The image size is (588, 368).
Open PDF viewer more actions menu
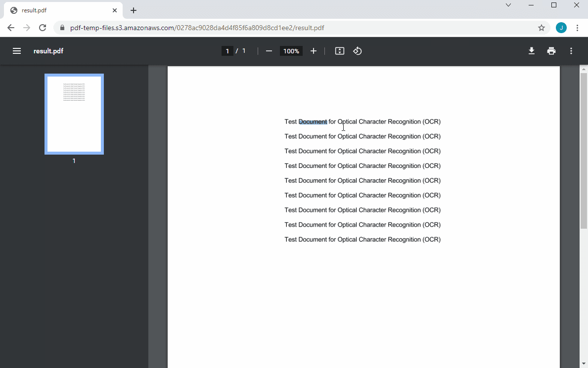pyautogui.click(x=571, y=51)
